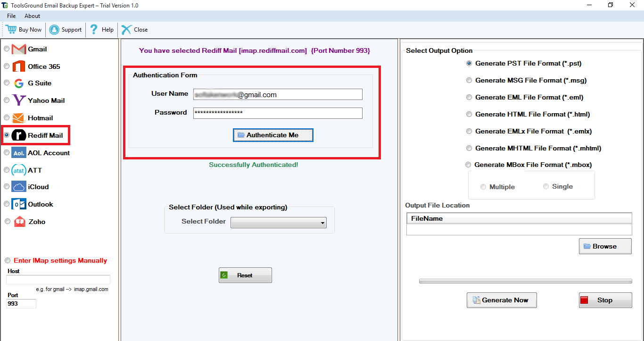Click the ATT logo icon
The image size is (644, 341).
[x=19, y=170]
